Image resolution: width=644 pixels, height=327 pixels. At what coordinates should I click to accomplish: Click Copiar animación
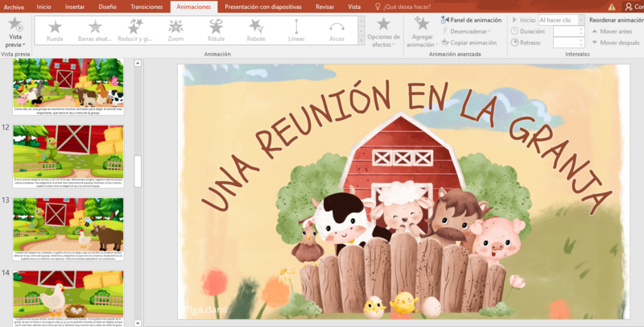coord(469,43)
